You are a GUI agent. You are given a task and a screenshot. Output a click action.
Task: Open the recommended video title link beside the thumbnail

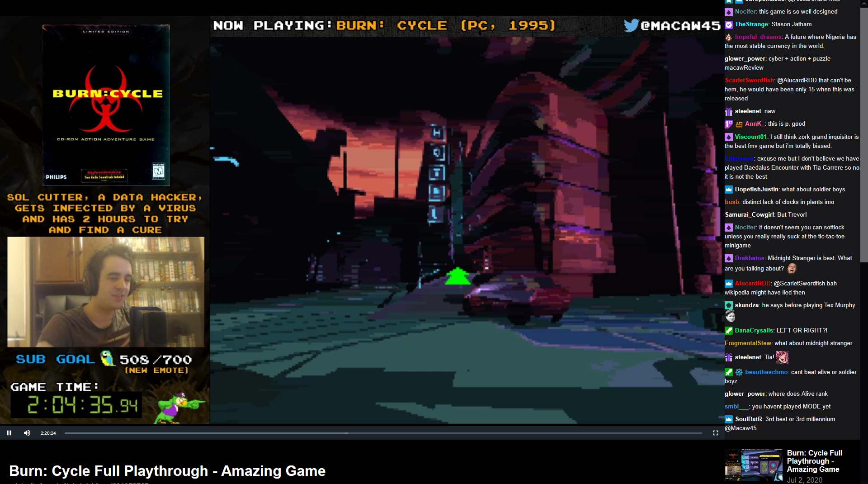pos(814,461)
